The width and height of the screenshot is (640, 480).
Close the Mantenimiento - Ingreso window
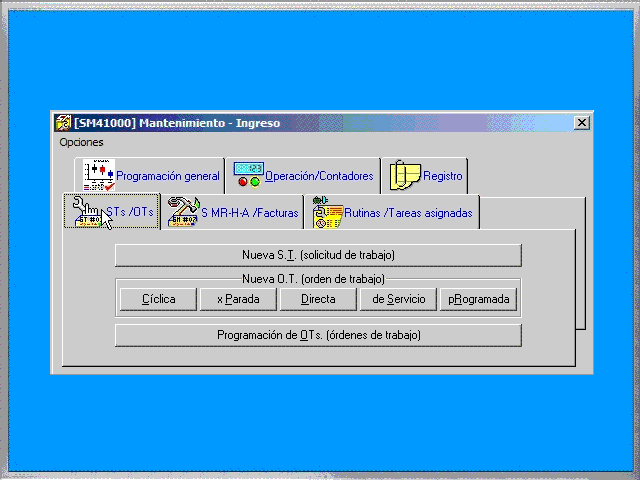(582, 123)
